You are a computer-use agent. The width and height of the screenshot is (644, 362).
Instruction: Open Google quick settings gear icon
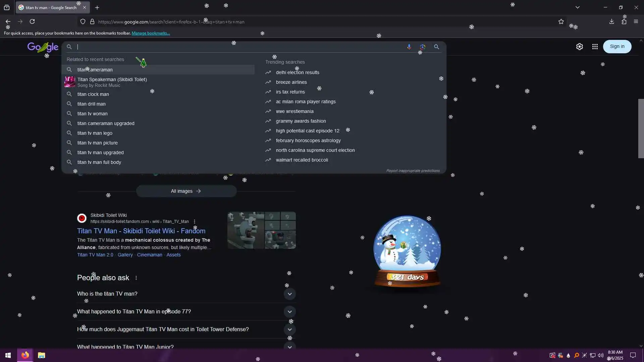click(x=579, y=47)
